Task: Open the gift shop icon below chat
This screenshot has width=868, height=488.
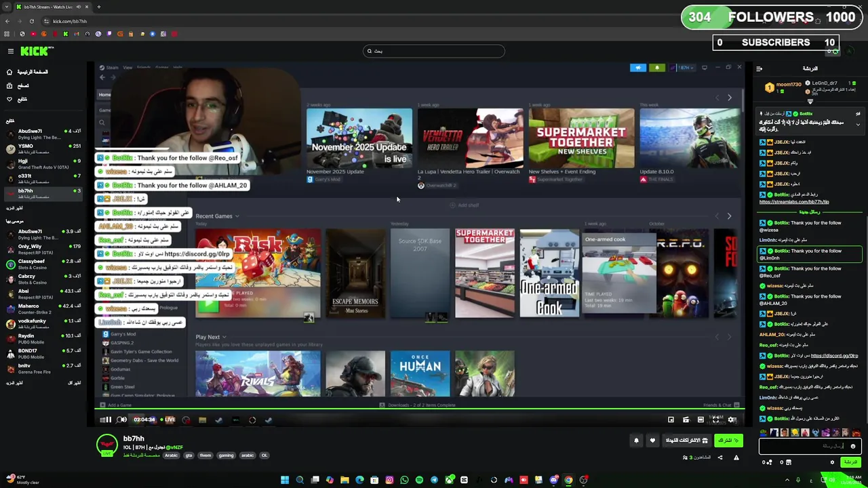Action: [x=789, y=462]
